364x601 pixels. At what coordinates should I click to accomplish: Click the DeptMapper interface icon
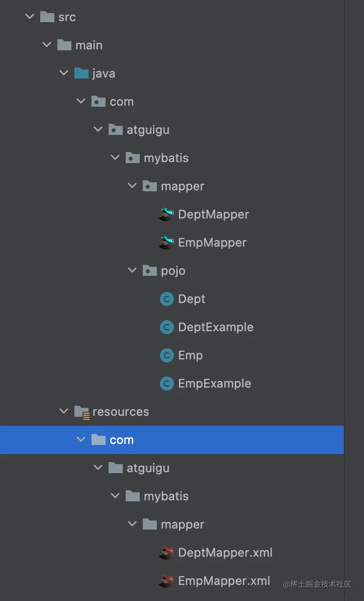pos(166,214)
